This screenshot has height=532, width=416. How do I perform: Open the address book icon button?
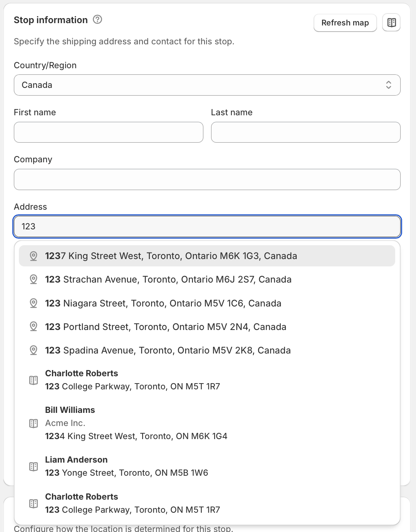pos(391,23)
